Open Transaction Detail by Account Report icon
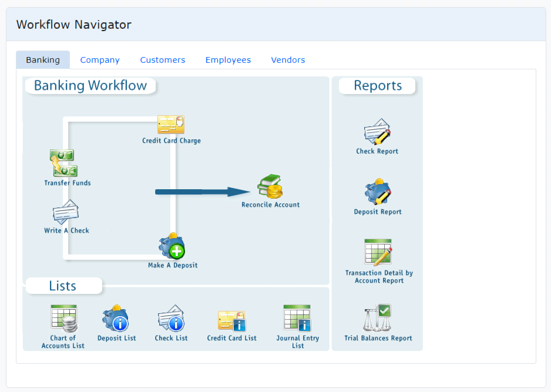This screenshot has width=551, height=392. click(x=378, y=252)
